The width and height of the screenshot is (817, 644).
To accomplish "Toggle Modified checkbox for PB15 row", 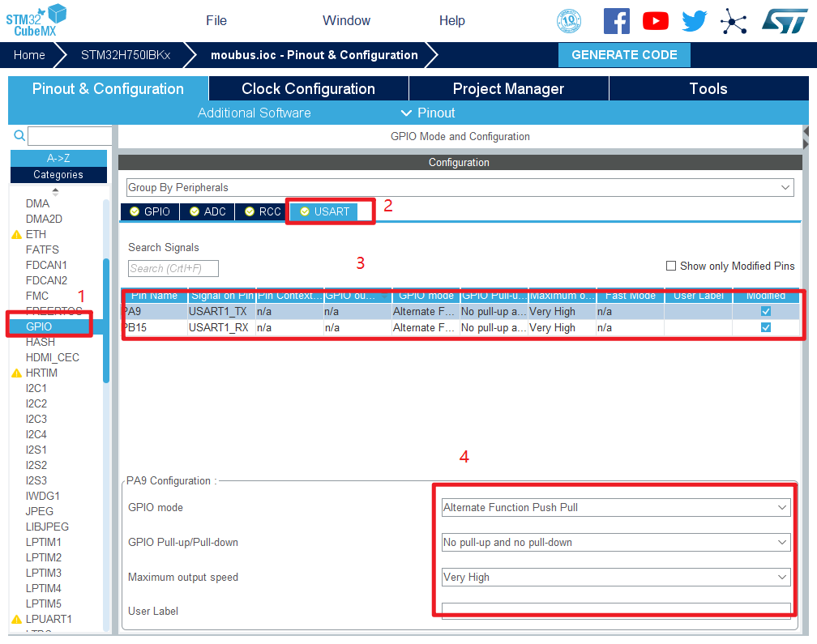I will click(x=766, y=328).
